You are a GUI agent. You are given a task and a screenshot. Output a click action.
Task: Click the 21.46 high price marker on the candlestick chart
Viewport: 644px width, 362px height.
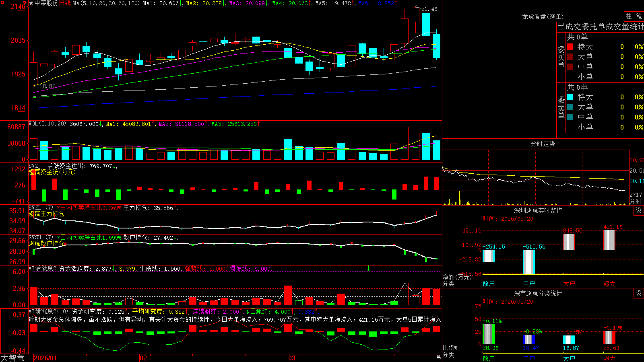pyautogui.click(x=429, y=9)
